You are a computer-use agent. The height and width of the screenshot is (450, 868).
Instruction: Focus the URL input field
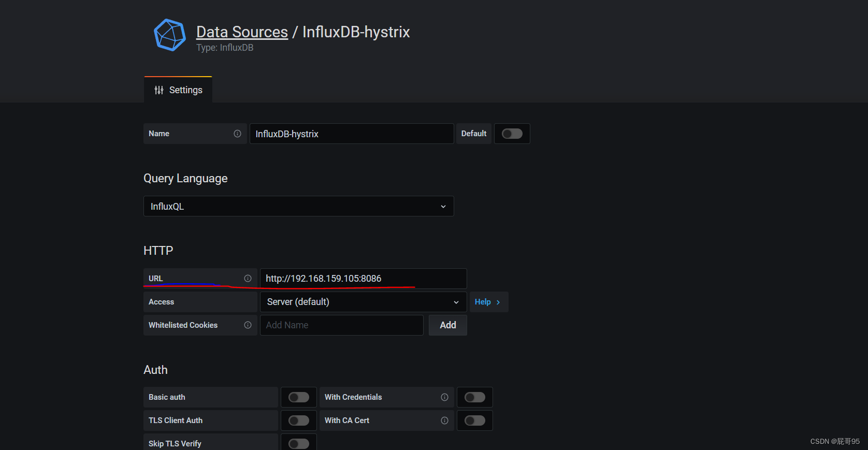click(364, 279)
